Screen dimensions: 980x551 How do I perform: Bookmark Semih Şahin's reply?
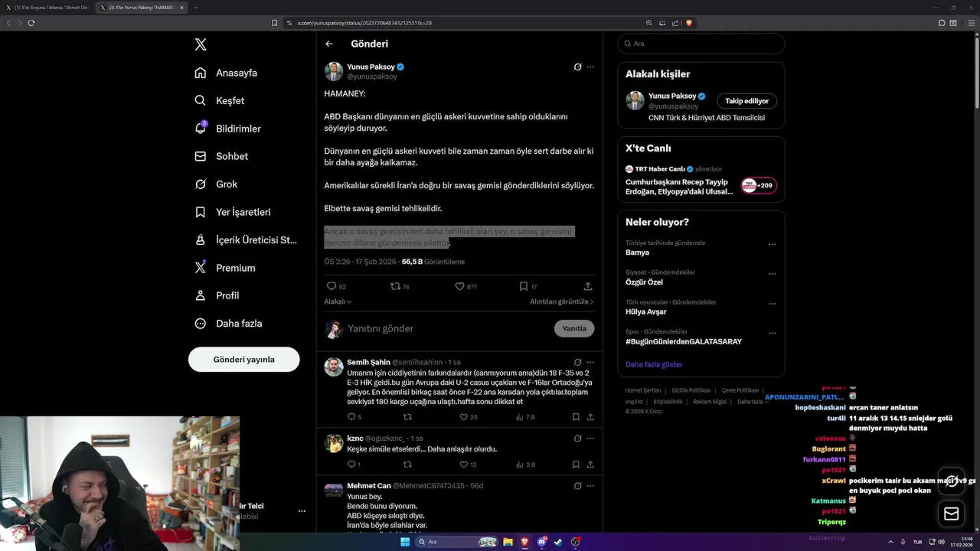[x=576, y=417]
